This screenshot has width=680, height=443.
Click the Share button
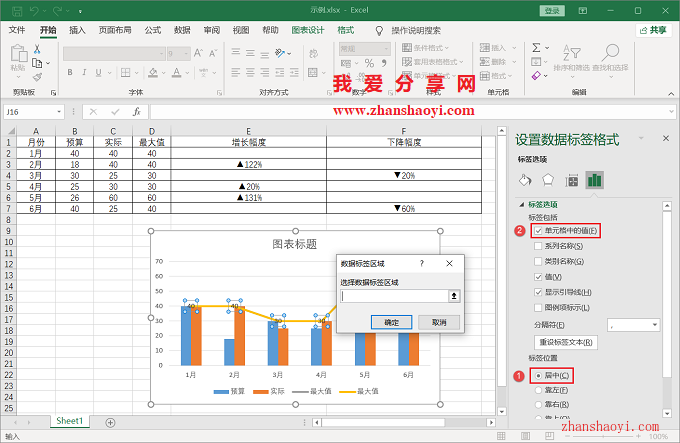coord(654,30)
